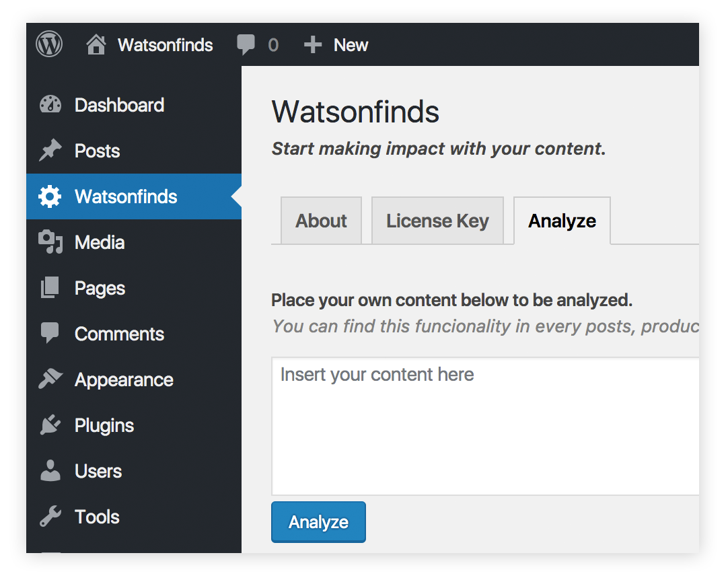Click the plus icon beside New
The image size is (728, 582).
[x=312, y=45]
